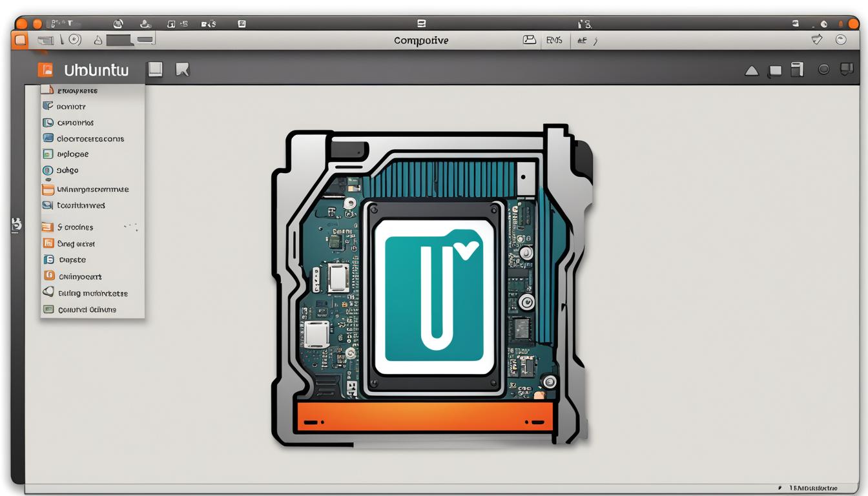The width and height of the screenshot is (868, 496).
Task: Toggle the round circle button in dark header
Action: 823,69
